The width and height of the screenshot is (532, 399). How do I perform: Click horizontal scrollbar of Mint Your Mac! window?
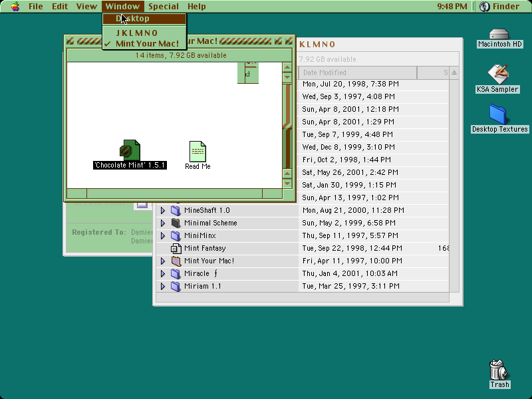pyautogui.click(x=174, y=194)
